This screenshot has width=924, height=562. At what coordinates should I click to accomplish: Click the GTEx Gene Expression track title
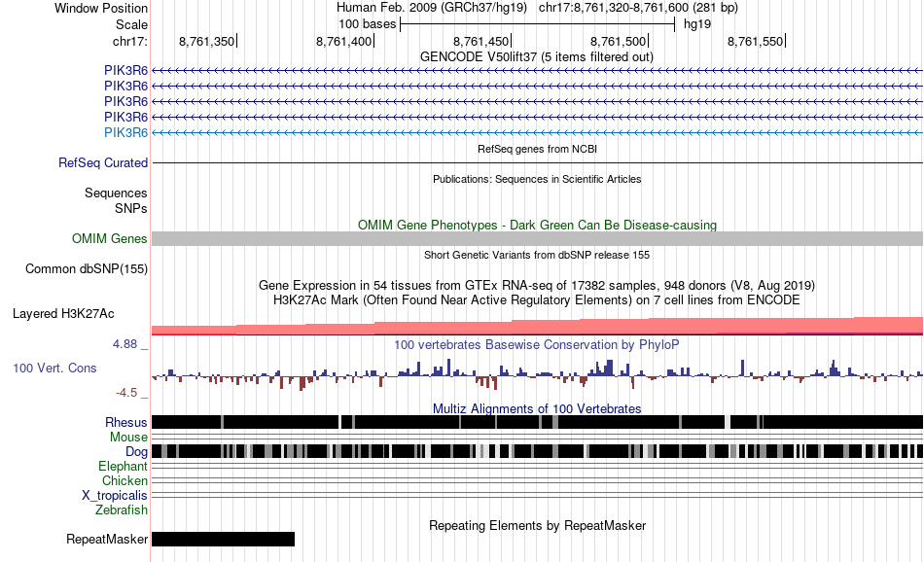pos(537,285)
